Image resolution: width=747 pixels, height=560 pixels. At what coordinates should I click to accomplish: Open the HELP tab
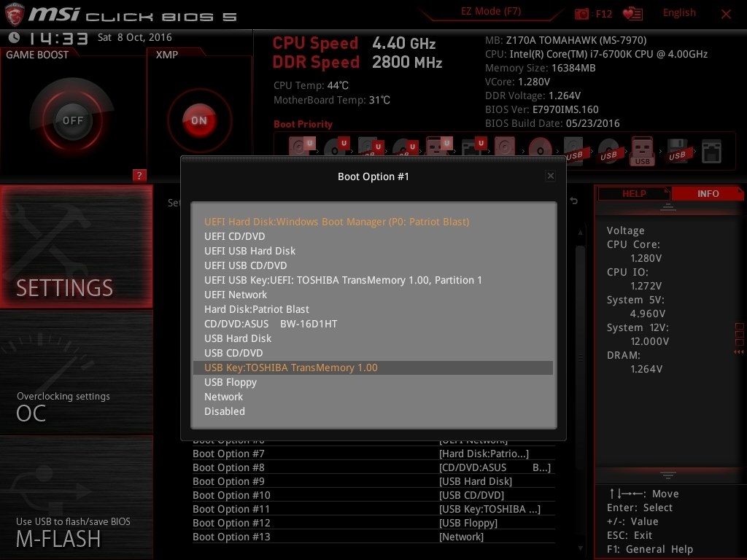click(x=634, y=193)
